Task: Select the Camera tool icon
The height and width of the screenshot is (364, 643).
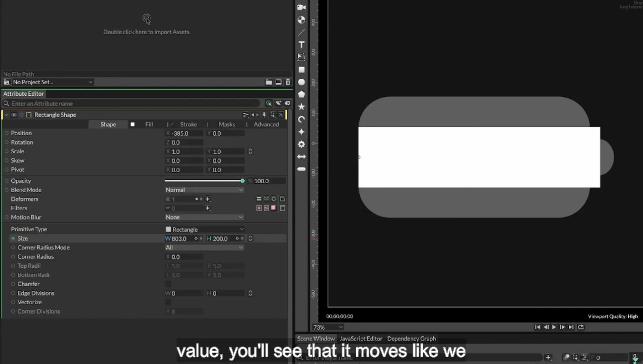Action: coord(301,7)
